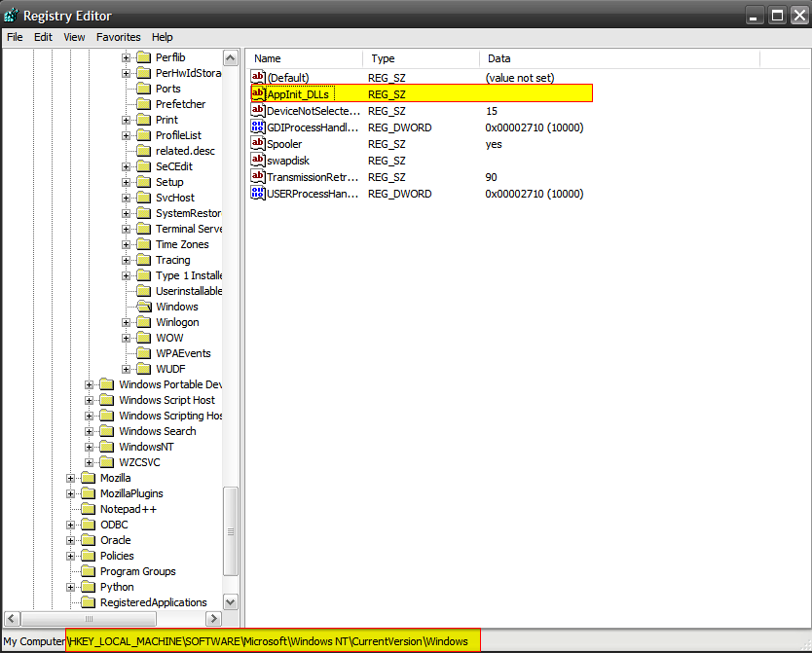
Task: Click the Notepad++ folder icon
Action: click(x=89, y=509)
